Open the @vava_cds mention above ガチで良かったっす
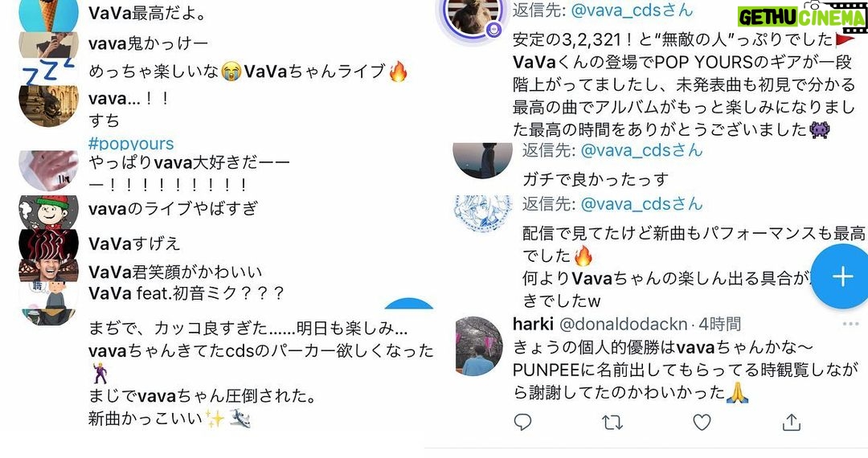Image resolution: width=868 pixels, height=458 pixels. (x=641, y=150)
